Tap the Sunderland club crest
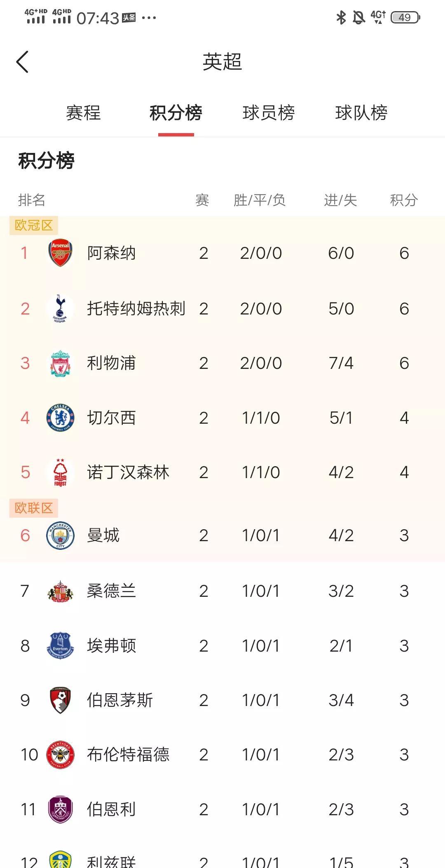This screenshot has height=868, width=445. click(60, 591)
